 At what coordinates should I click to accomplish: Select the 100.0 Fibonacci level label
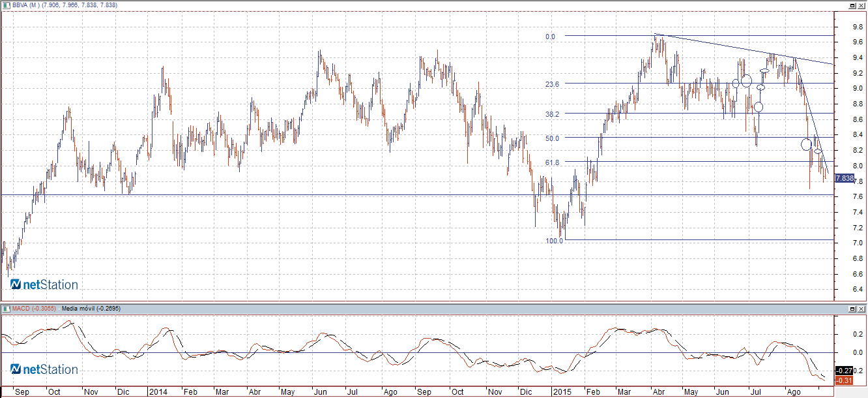click(554, 241)
